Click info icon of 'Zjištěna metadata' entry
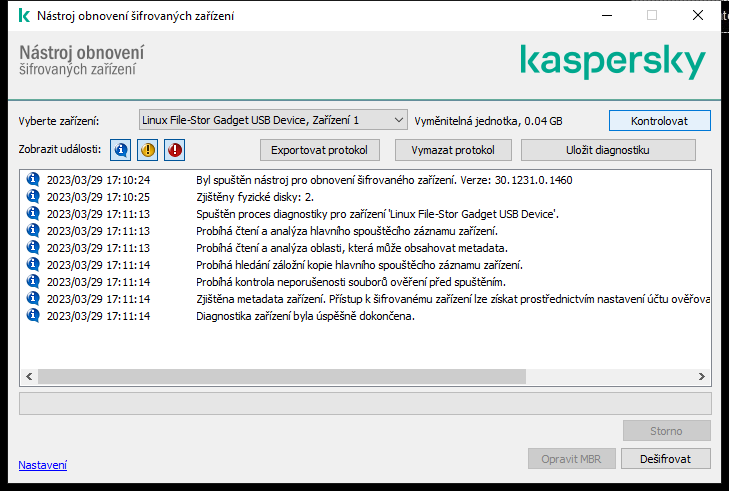 [33, 298]
